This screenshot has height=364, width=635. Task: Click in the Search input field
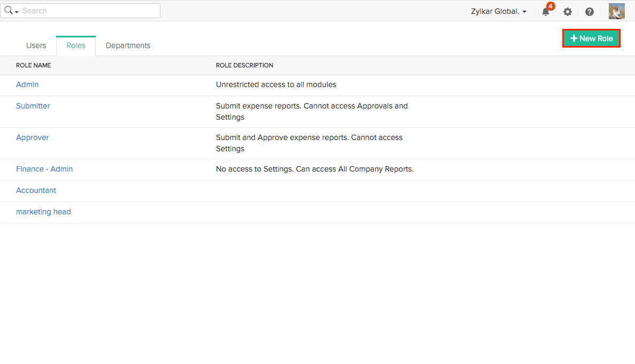pyautogui.click(x=88, y=11)
